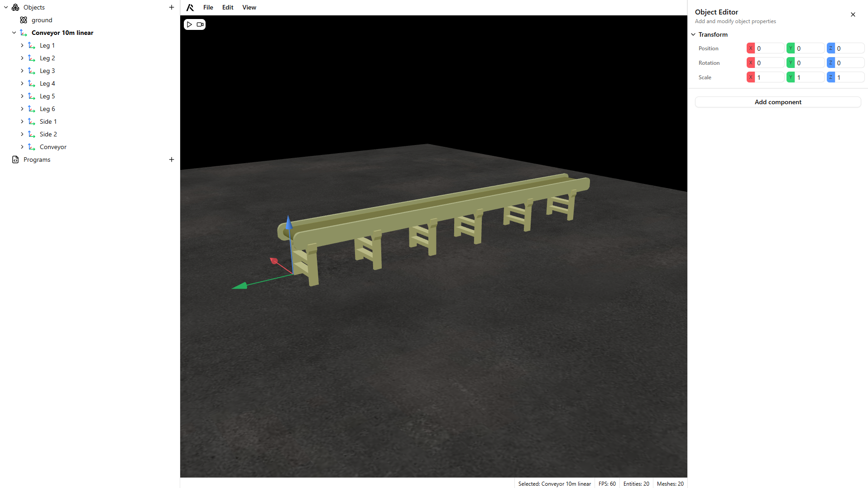Screen dimensions: 868x488
Task: Click the app logo icon beside File
Action: [x=190, y=7]
